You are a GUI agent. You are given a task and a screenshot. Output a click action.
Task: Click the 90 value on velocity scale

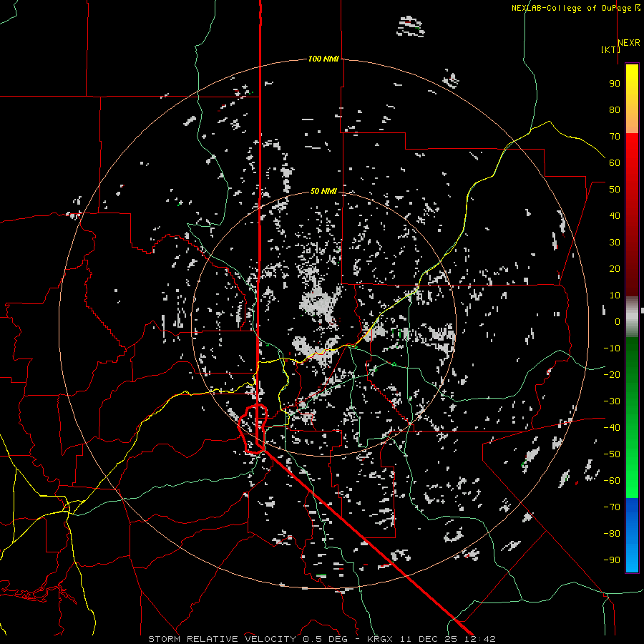point(615,84)
